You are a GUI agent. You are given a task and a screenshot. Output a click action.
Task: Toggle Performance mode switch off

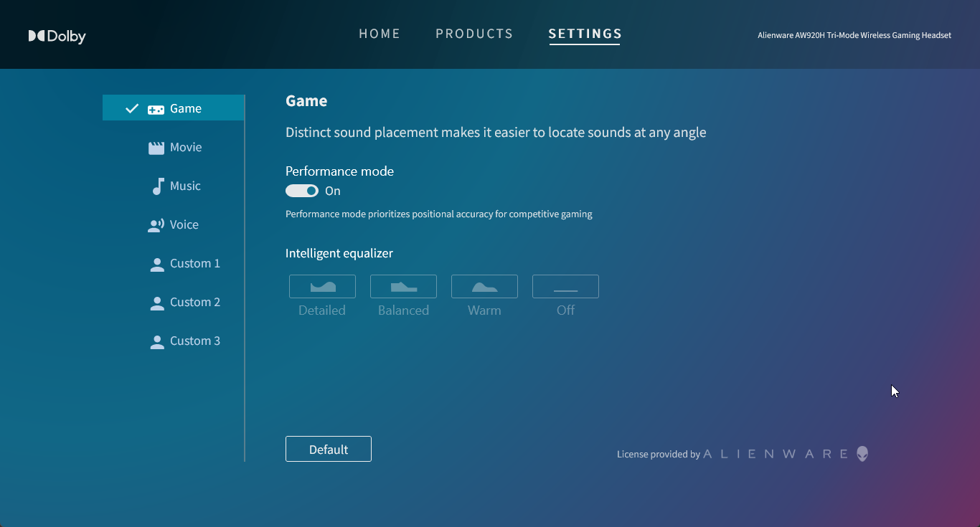pyautogui.click(x=302, y=191)
